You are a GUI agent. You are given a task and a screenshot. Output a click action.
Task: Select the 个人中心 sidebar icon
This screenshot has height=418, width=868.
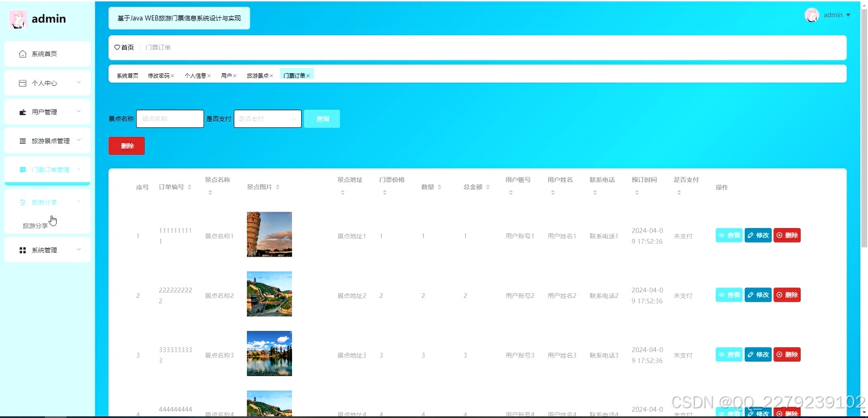21,82
